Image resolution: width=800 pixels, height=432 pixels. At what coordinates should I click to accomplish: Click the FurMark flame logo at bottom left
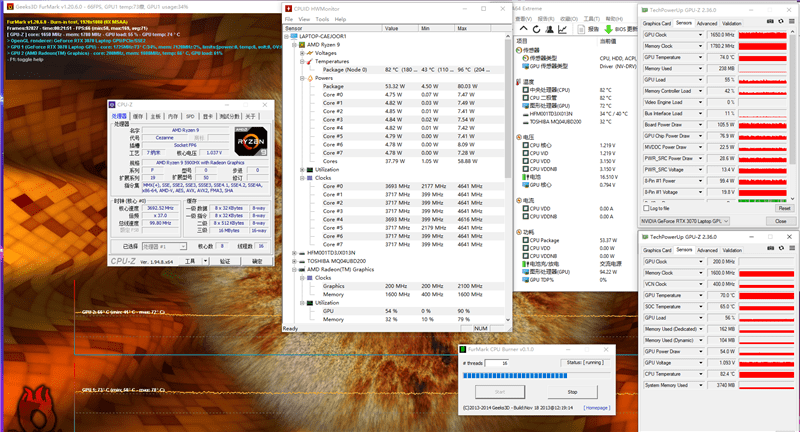(36, 410)
